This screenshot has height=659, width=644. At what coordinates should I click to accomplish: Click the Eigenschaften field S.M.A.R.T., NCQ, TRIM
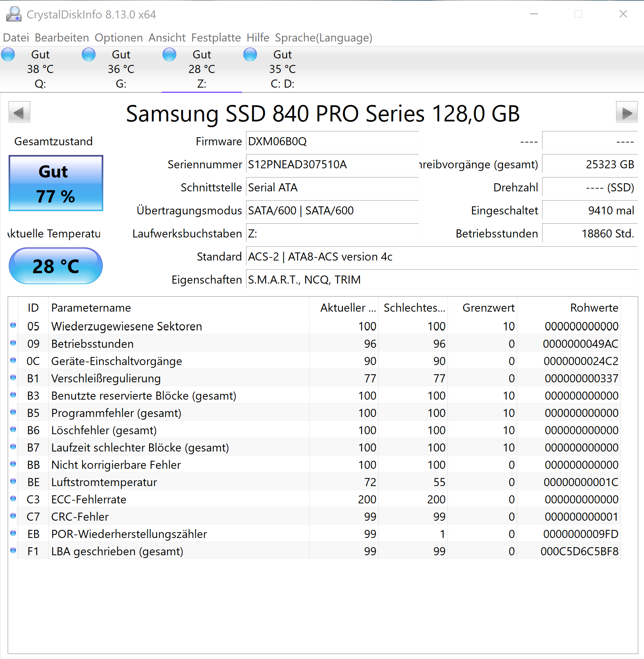[442, 279]
